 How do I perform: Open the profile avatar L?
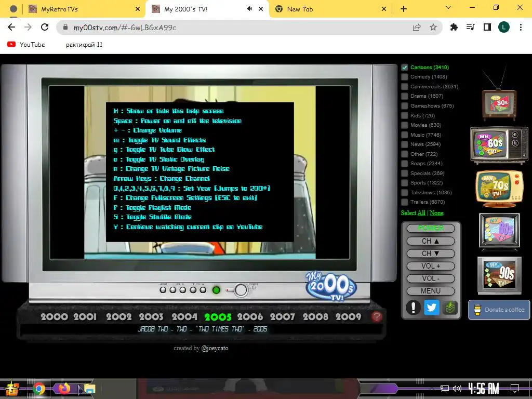504,27
